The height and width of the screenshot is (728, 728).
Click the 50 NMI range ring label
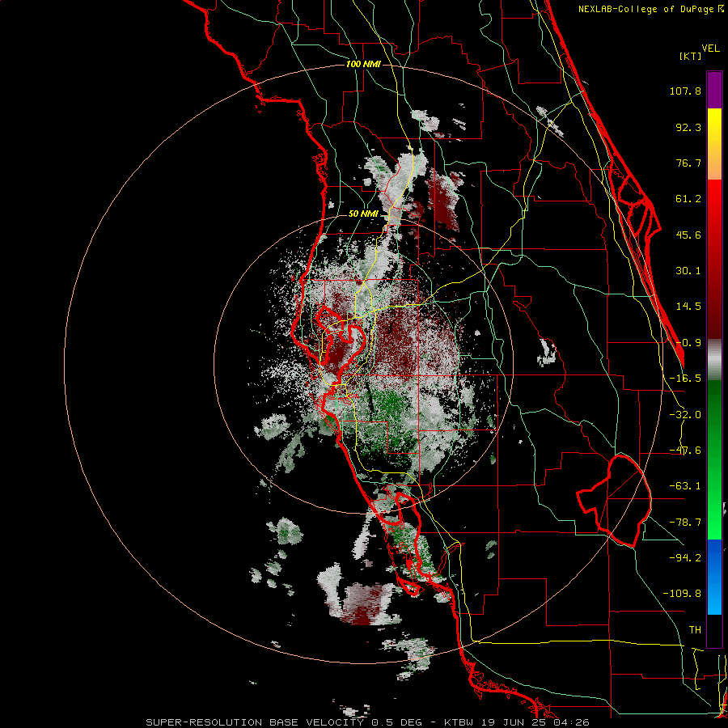pyautogui.click(x=363, y=214)
